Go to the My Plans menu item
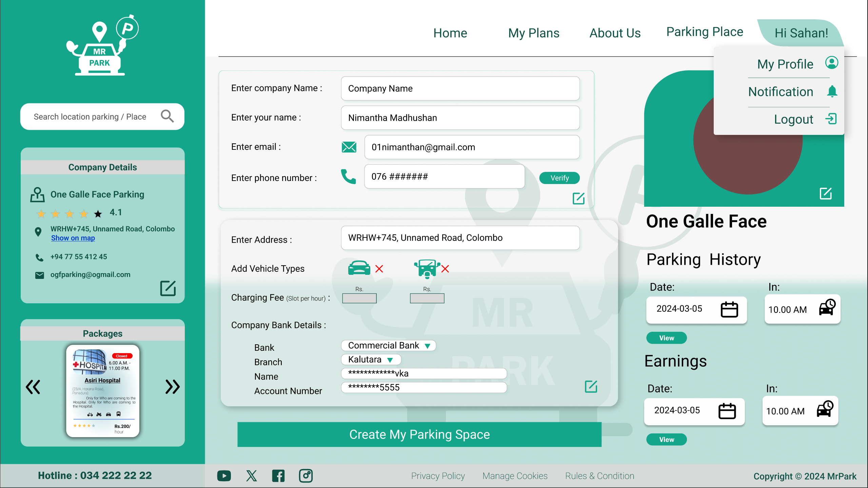868x488 pixels. pos(533,33)
